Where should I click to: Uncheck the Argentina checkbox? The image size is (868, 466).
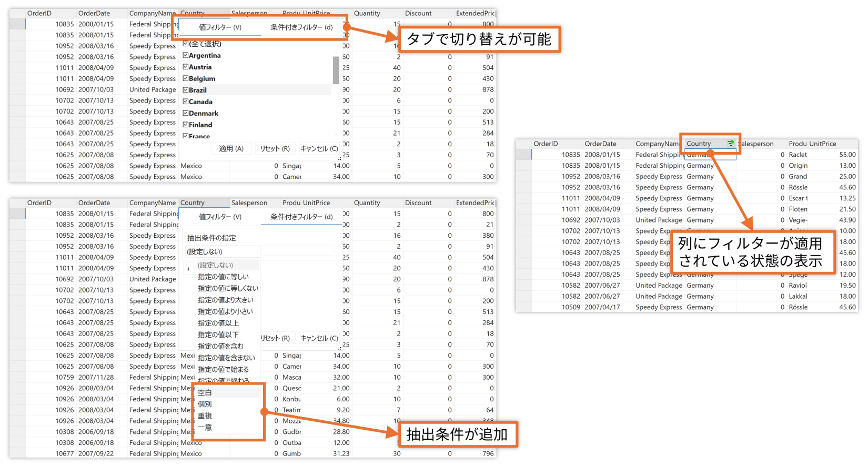pos(186,55)
